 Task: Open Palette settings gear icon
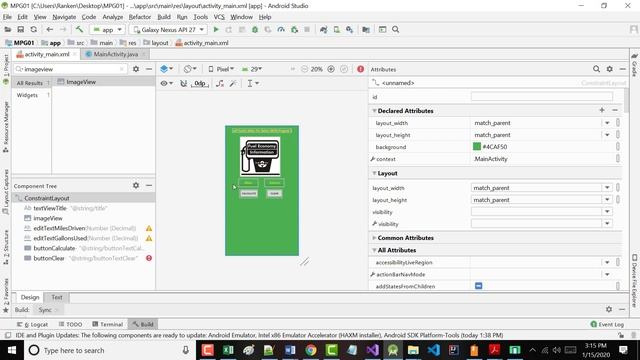(x=136, y=69)
